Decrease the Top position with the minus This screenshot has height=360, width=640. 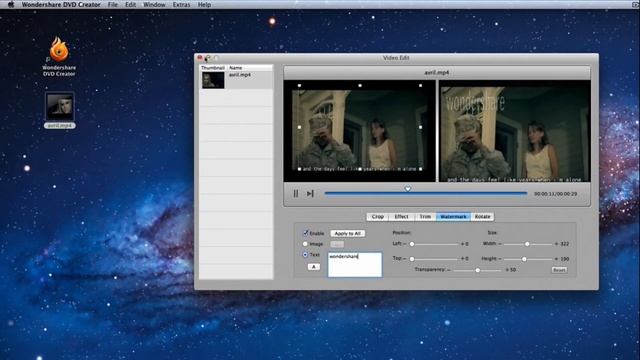[405, 258]
